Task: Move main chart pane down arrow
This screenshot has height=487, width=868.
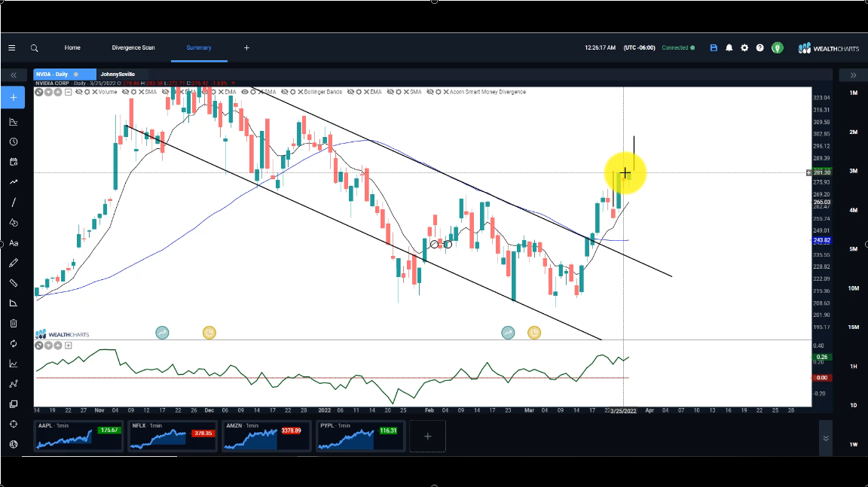Action: click(48, 93)
